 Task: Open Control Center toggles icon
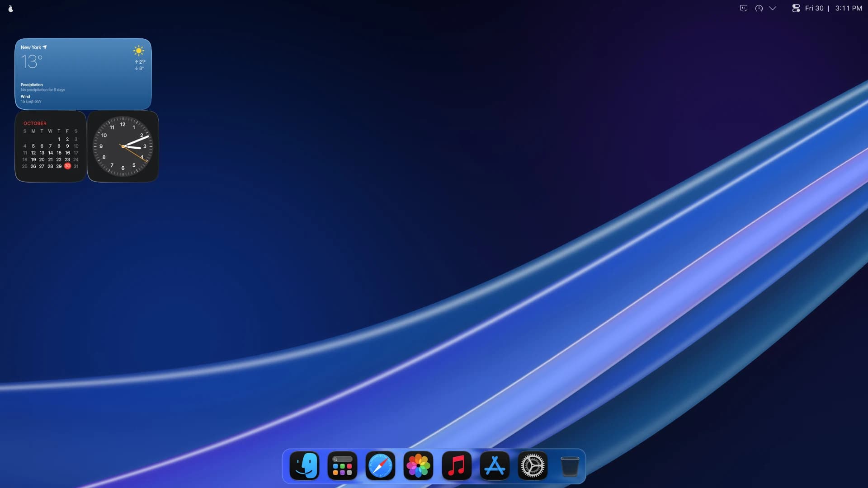pos(796,8)
